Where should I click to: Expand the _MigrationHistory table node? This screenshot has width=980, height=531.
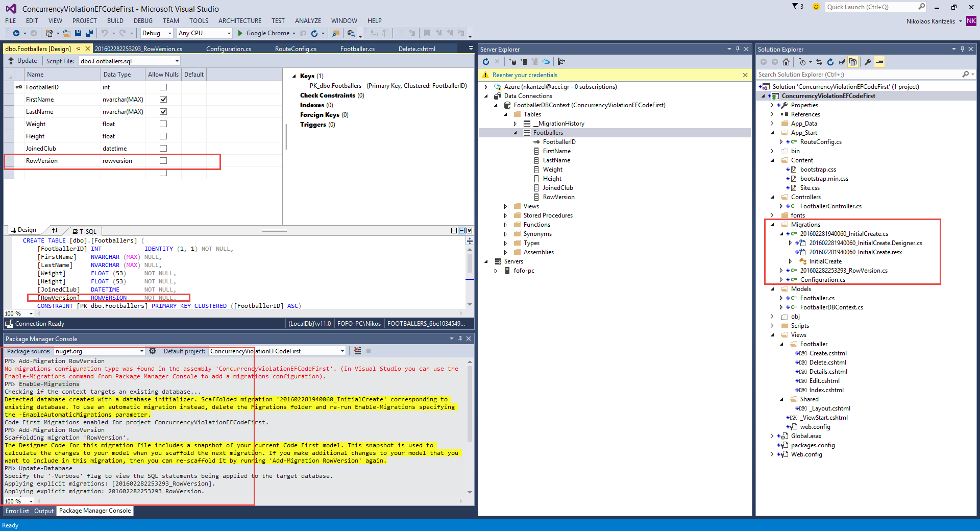(515, 124)
